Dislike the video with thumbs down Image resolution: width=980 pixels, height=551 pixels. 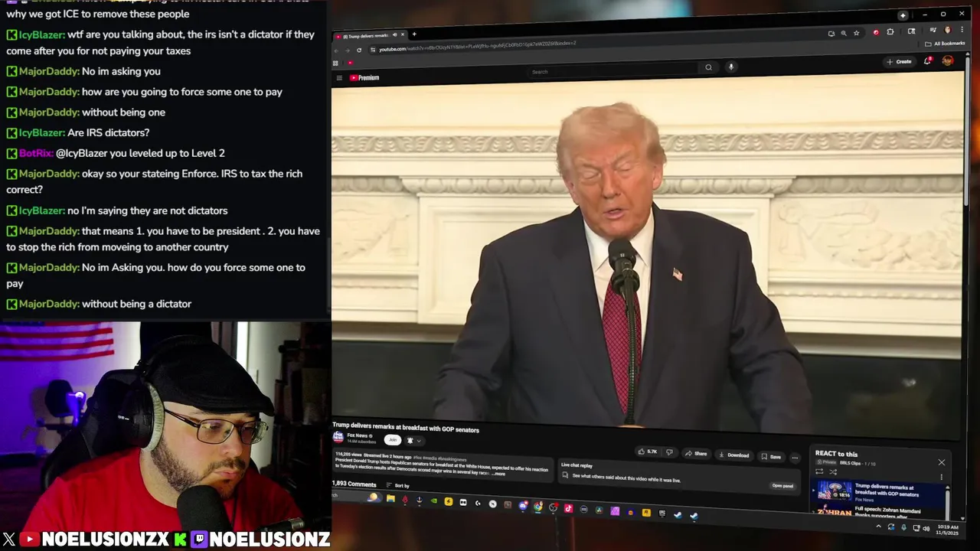670,452
